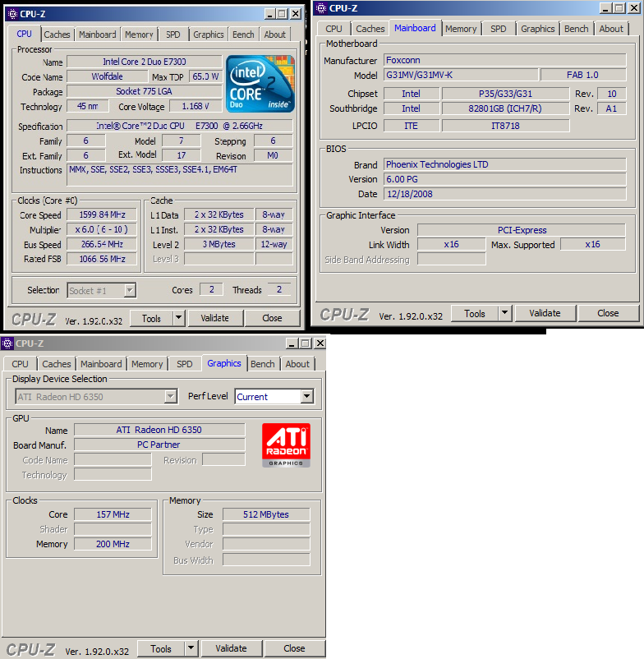Viewport: 644px width, 659px height.
Task: Click the Core Voltage value 1.168 V
Action: click(x=195, y=106)
